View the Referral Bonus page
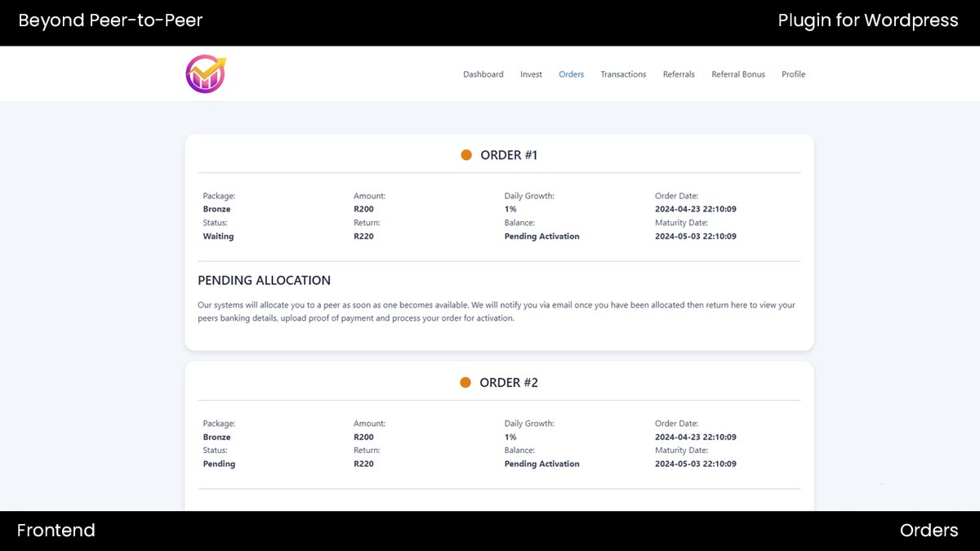This screenshot has width=980, height=551. coord(737,74)
